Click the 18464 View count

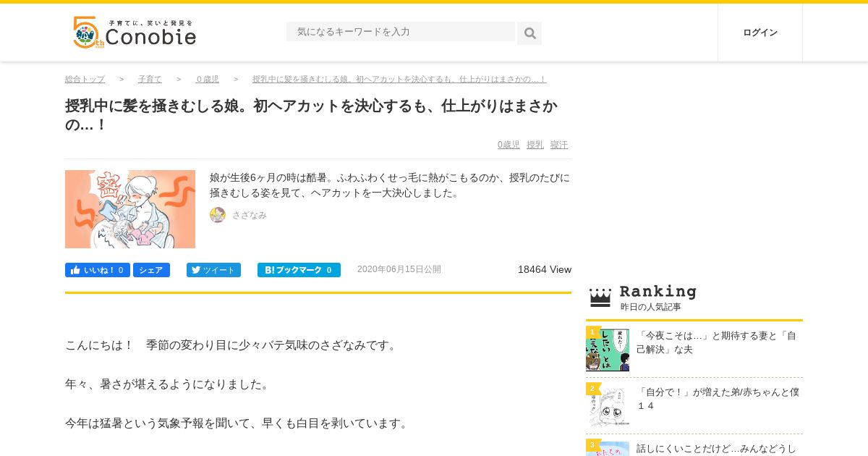click(x=545, y=269)
